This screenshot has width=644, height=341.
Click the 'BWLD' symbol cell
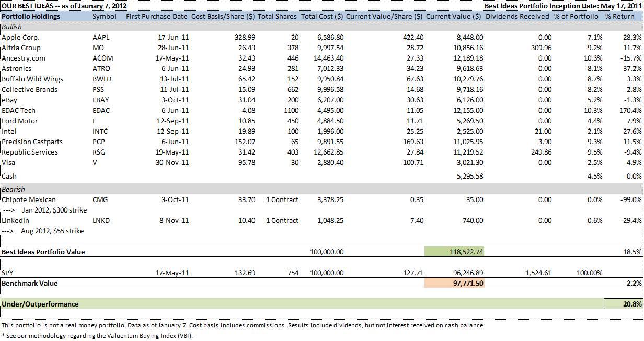click(101, 79)
